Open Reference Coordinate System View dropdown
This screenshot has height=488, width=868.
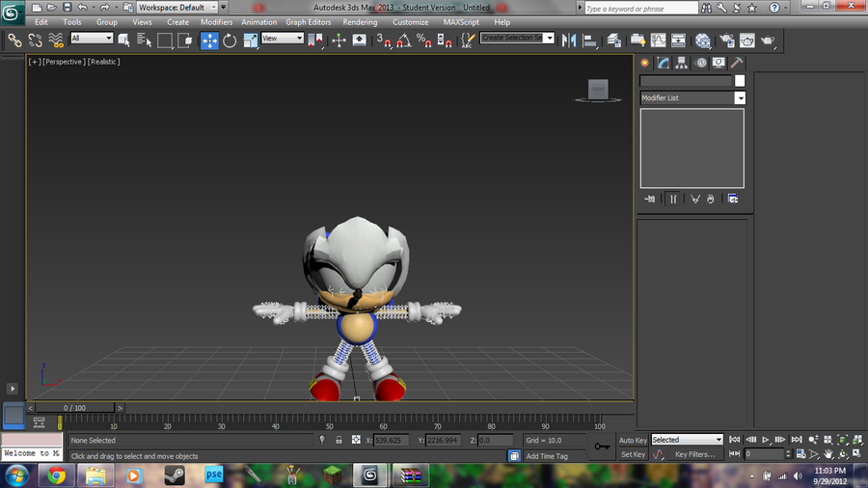tap(283, 38)
